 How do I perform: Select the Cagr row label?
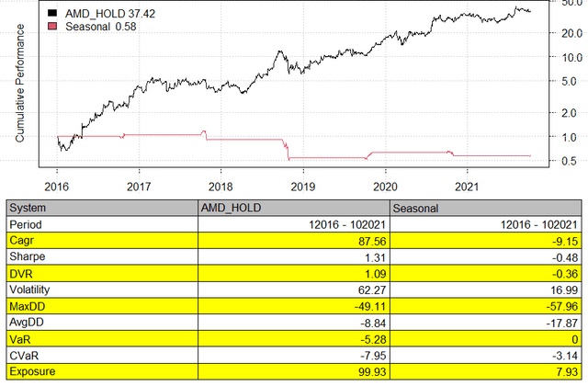[21, 241]
